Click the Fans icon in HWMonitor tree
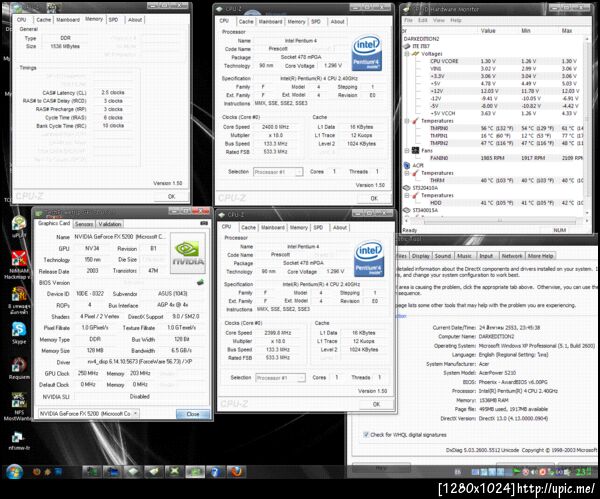The height and width of the screenshot is (499, 600). pyautogui.click(x=415, y=150)
